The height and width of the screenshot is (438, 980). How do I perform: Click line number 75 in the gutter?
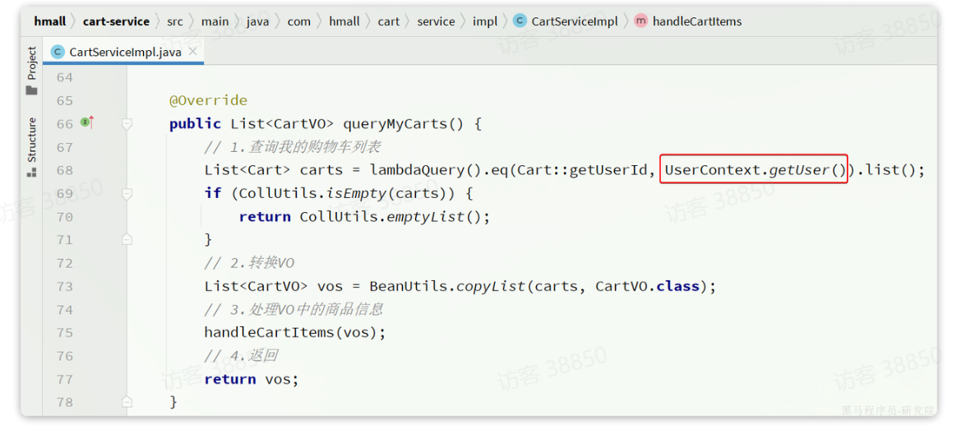(x=64, y=333)
